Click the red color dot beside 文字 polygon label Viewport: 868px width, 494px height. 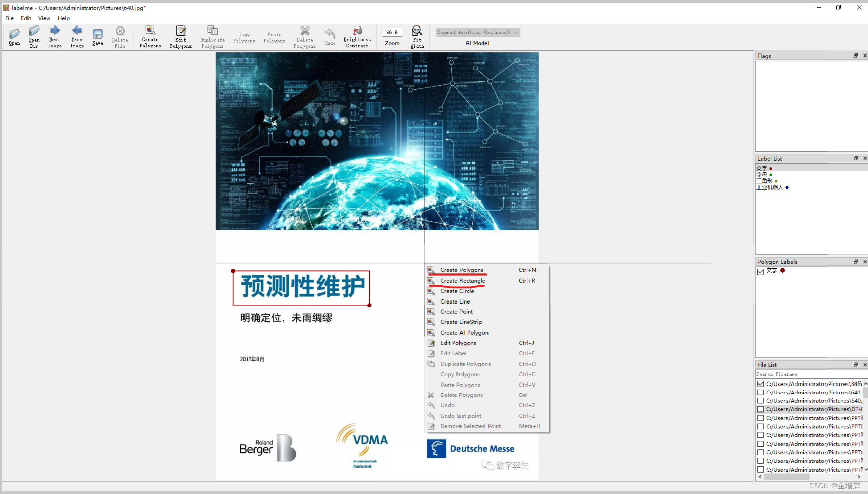(x=783, y=270)
